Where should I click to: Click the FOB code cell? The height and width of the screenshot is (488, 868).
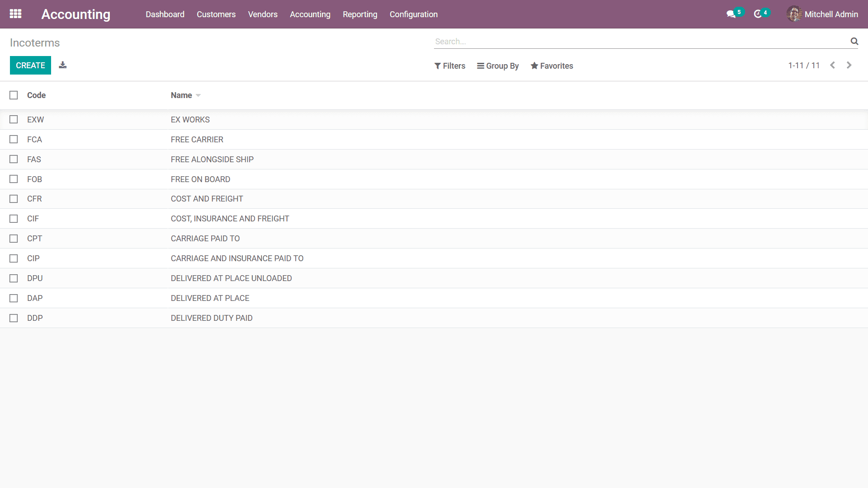point(34,179)
